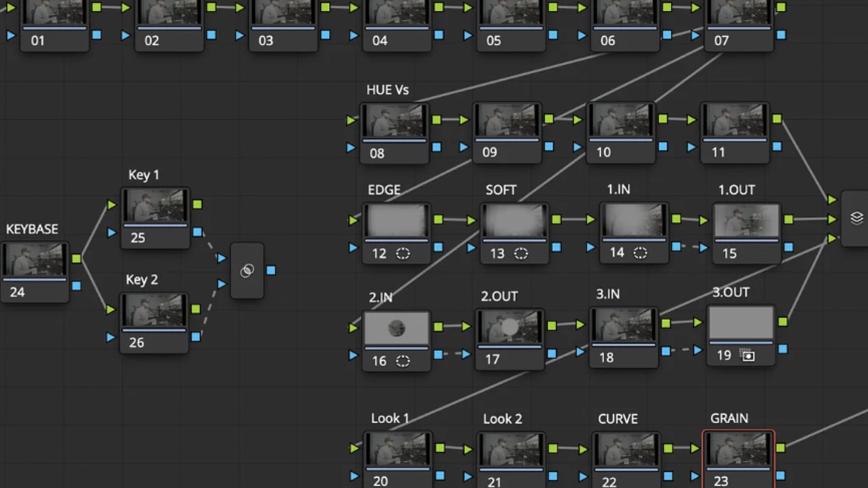Click the key mixer blue output

pyautogui.click(x=271, y=270)
